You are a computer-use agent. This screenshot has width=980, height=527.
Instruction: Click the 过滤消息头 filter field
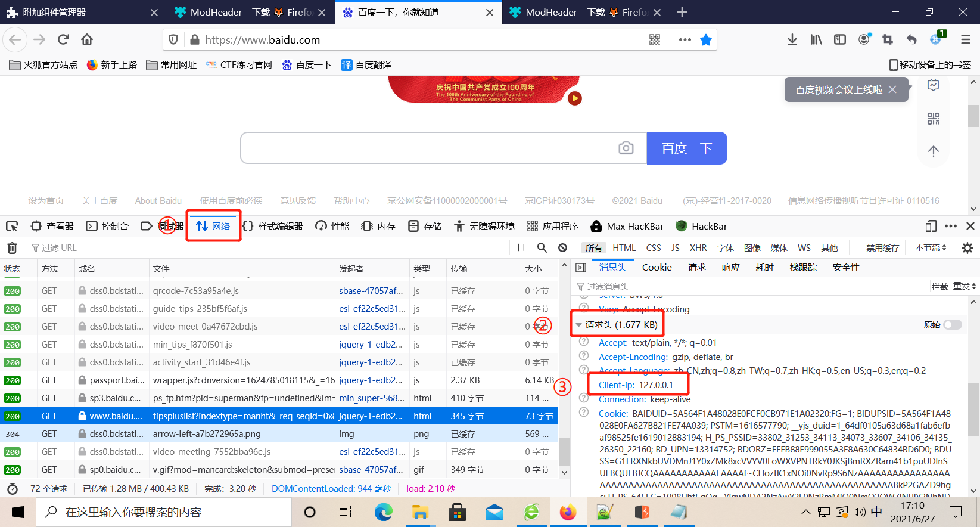[x=751, y=286]
